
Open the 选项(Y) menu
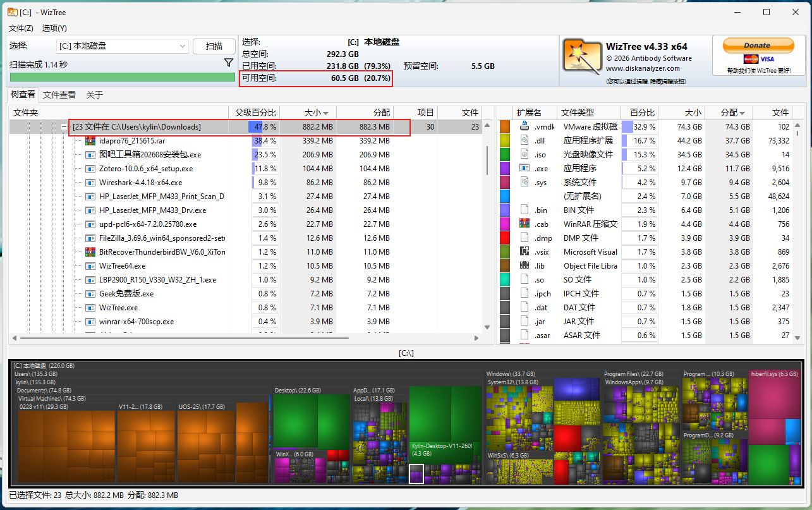point(54,28)
